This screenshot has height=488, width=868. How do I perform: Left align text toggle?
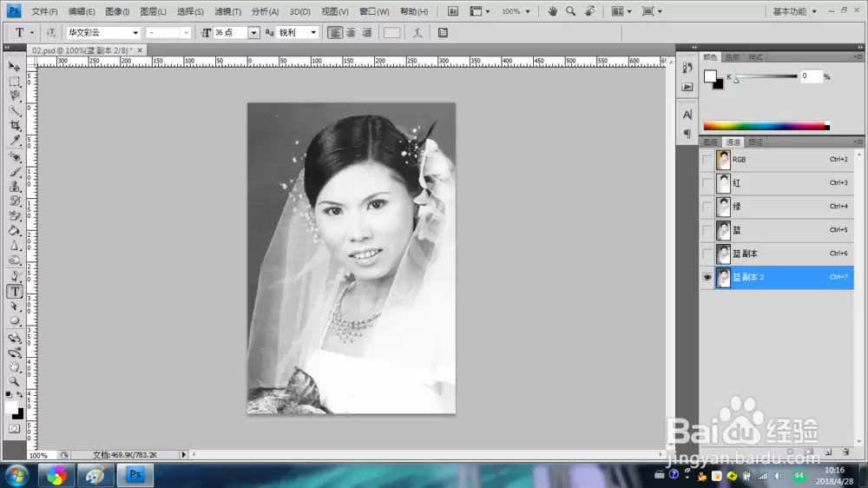coord(335,33)
